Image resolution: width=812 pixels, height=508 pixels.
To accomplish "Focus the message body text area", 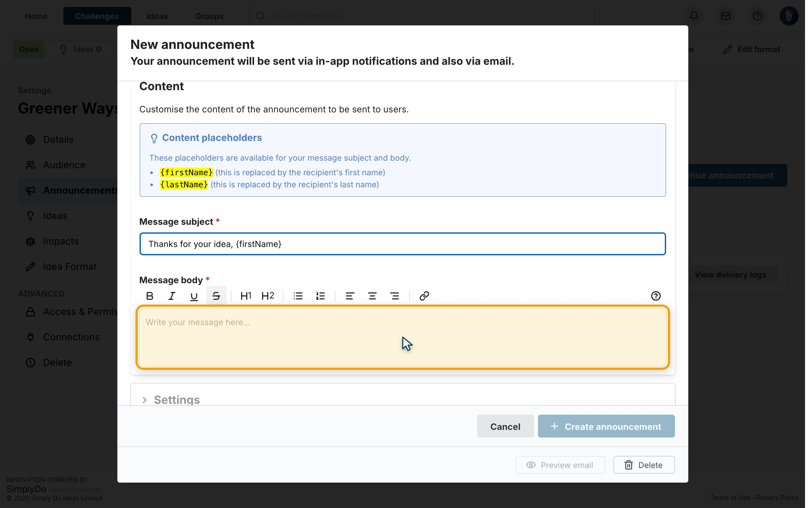I will pos(403,337).
